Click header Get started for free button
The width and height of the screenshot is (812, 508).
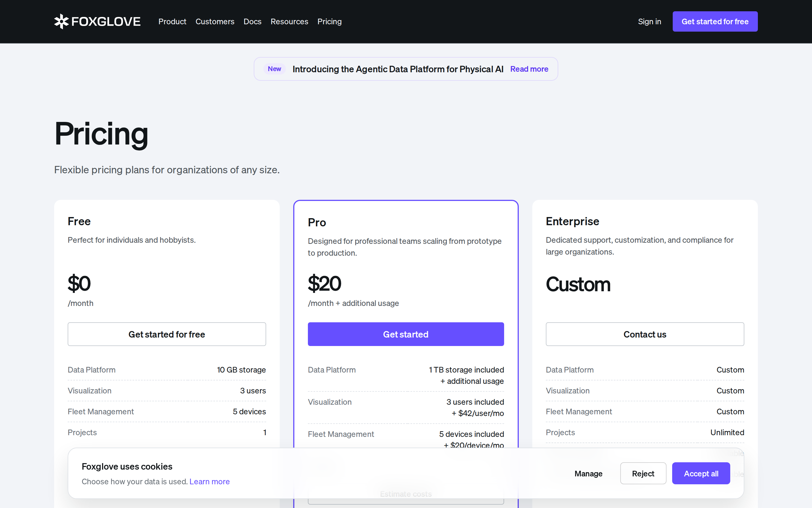tap(715, 21)
